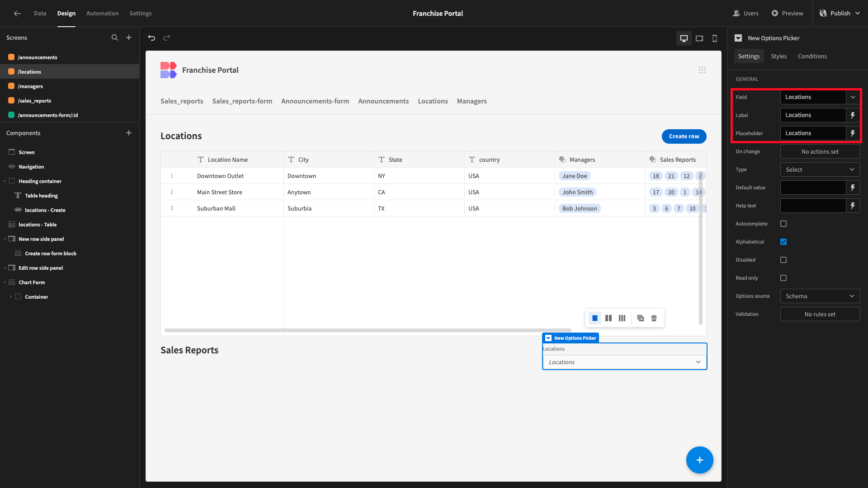
Task: Add a new screen with plus icon
Action: 129,38
